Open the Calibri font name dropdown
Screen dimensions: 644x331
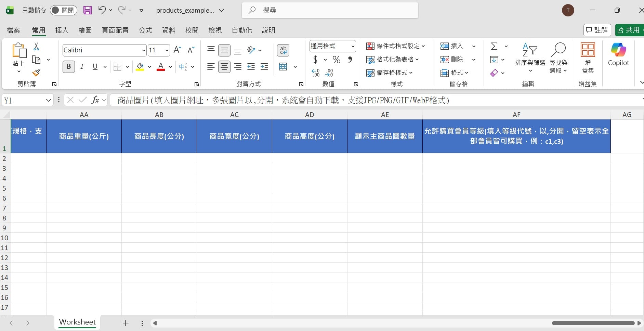click(x=143, y=50)
